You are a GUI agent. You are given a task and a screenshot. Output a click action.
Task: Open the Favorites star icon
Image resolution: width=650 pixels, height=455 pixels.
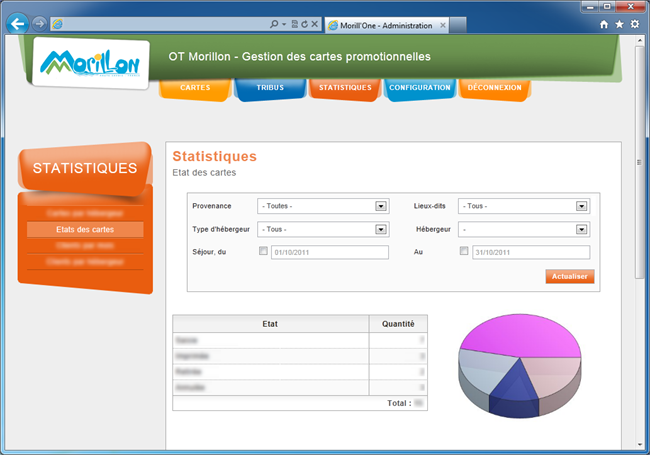[x=619, y=23]
